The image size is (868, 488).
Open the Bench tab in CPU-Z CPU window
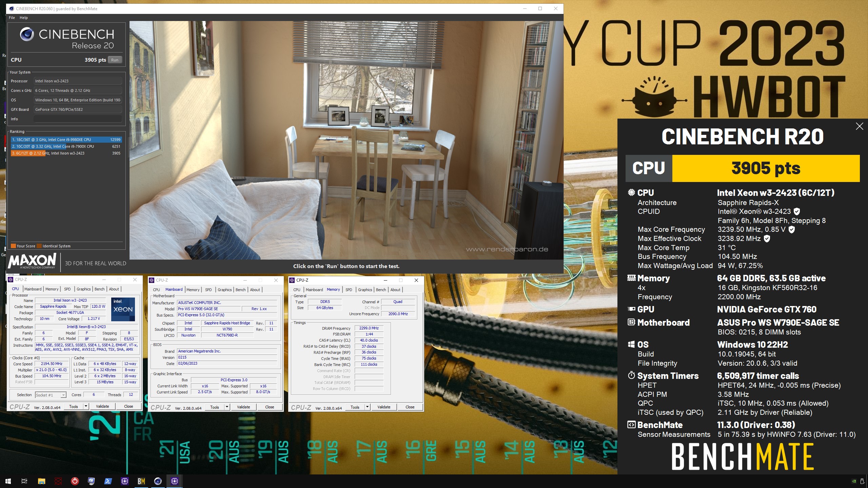(x=99, y=289)
